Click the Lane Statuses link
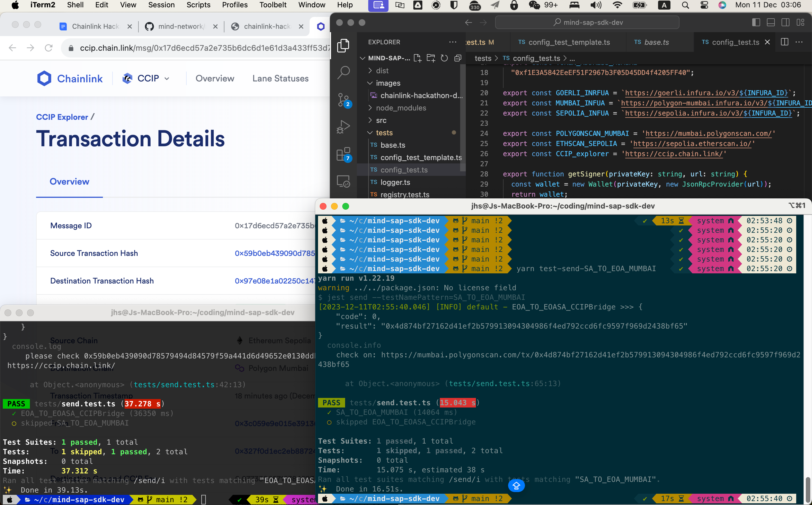This screenshot has width=812, height=505. (280, 79)
